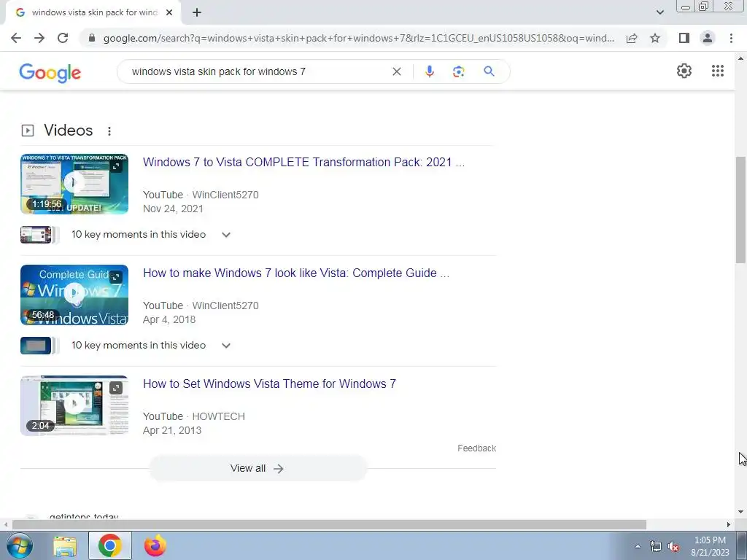Click the key moments preview for 2021 video
This screenshot has height=560, width=747.
pyautogui.click(x=39, y=235)
